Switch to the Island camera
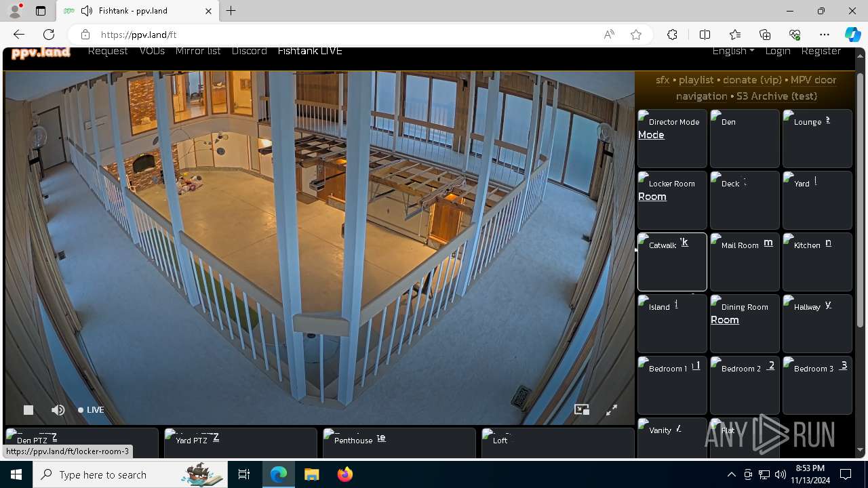Screen dimensions: 868x488 tap(672, 323)
